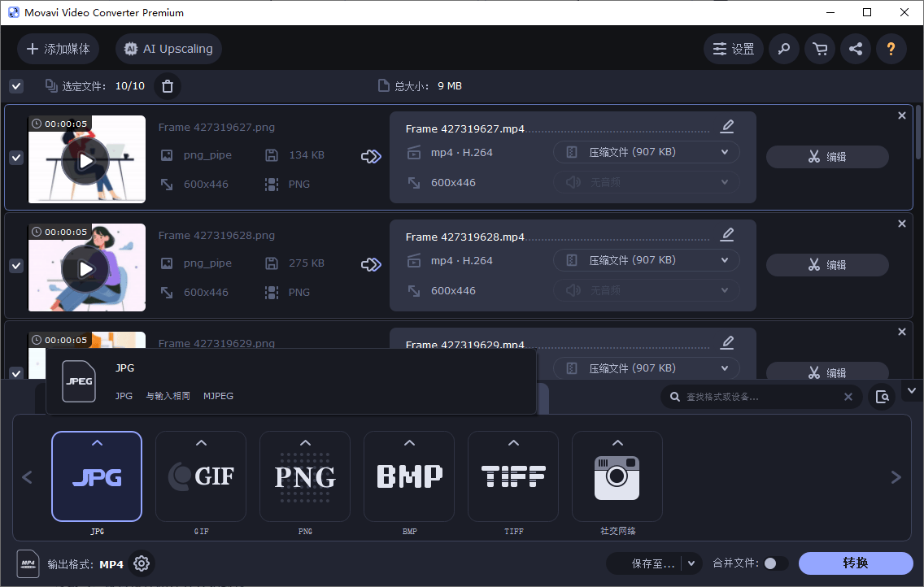Choose the TIFF format tile
The height and width of the screenshot is (587, 924).
(x=513, y=476)
